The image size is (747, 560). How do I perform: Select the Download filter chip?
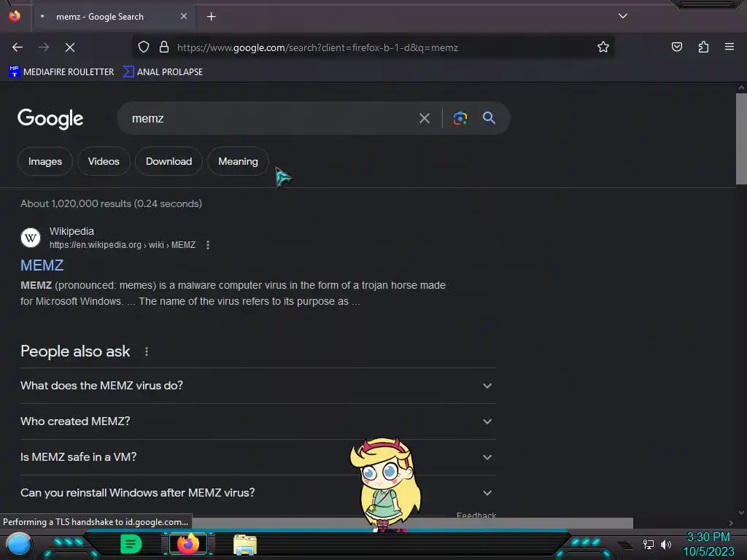(x=169, y=161)
